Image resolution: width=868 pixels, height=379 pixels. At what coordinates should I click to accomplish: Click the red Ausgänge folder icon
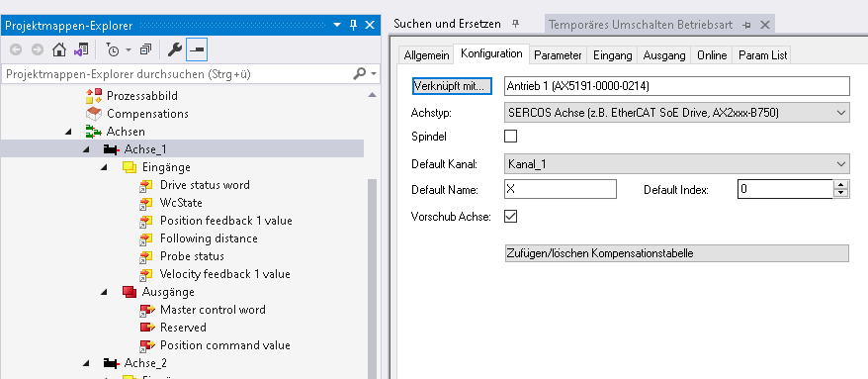(129, 292)
